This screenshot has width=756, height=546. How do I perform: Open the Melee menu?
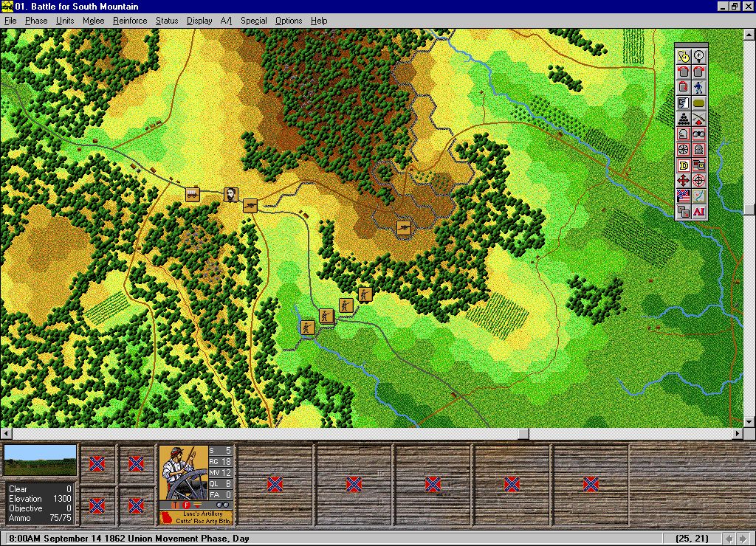[93, 21]
